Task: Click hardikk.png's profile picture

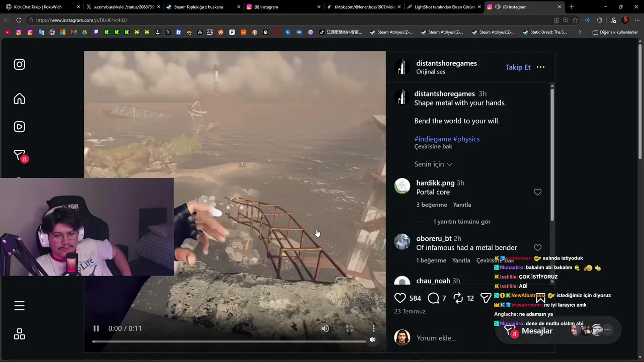Action: coord(402,186)
